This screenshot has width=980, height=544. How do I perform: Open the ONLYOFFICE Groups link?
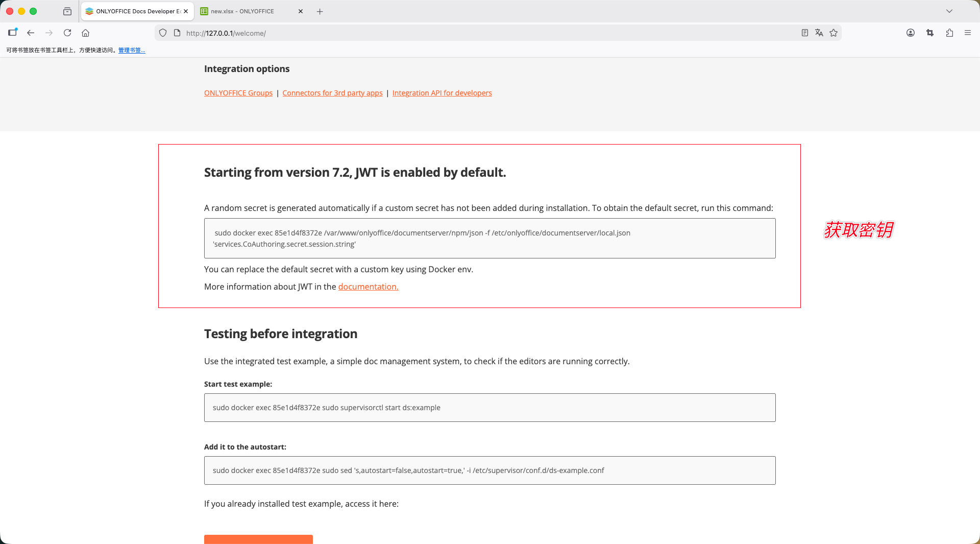[x=238, y=93]
